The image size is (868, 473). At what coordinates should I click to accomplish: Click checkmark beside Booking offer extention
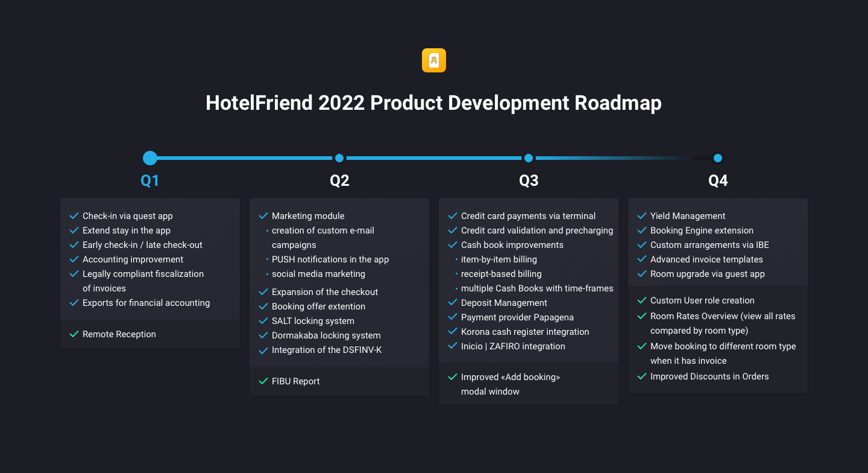coord(263,306)
